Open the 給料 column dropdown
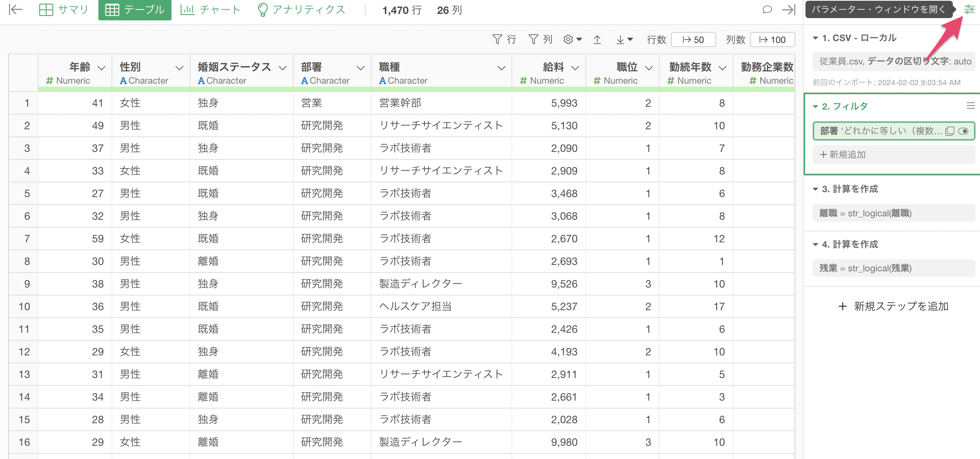The width and height of the screenshot is (980, 459). (575, 68)
